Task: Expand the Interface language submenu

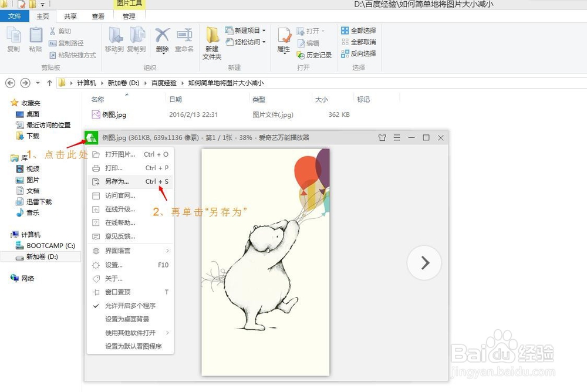Action: [x=130, y=251]
